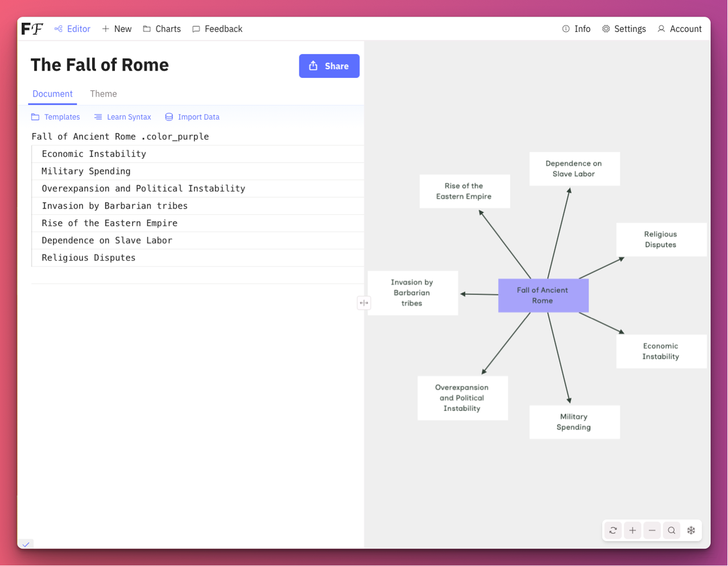Screen dimensions: 728x566
Task: Open the Learn Syntax link
Action: [122, 117]
